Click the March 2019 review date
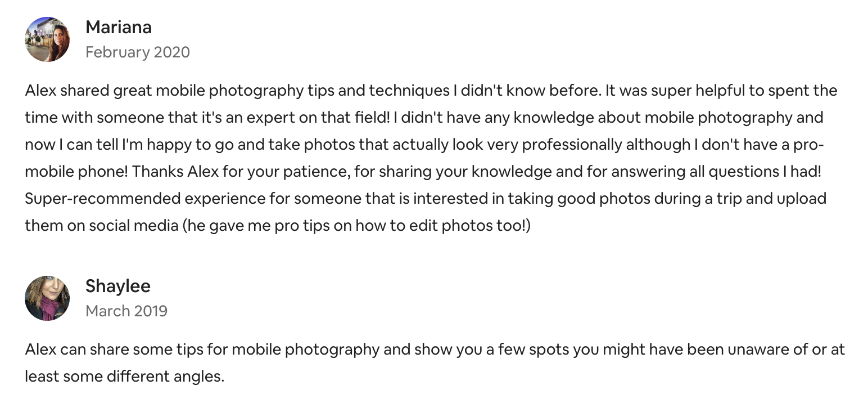 [126, 311]
